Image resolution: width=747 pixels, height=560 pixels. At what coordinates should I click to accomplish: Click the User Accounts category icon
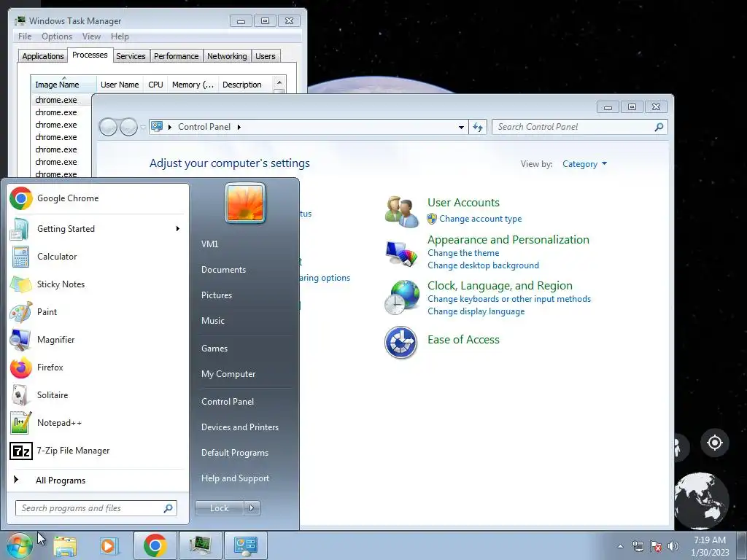(x=401, y=211)
